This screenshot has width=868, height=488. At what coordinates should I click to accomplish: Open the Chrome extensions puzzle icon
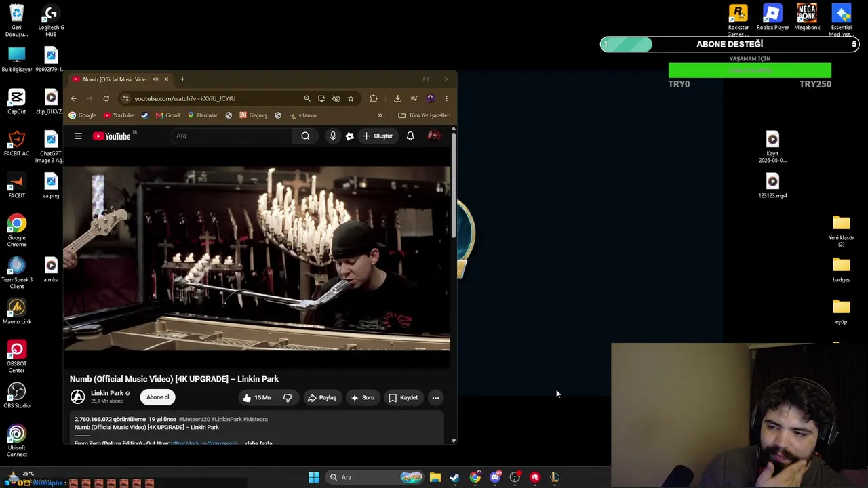click(x=374, y=98)
